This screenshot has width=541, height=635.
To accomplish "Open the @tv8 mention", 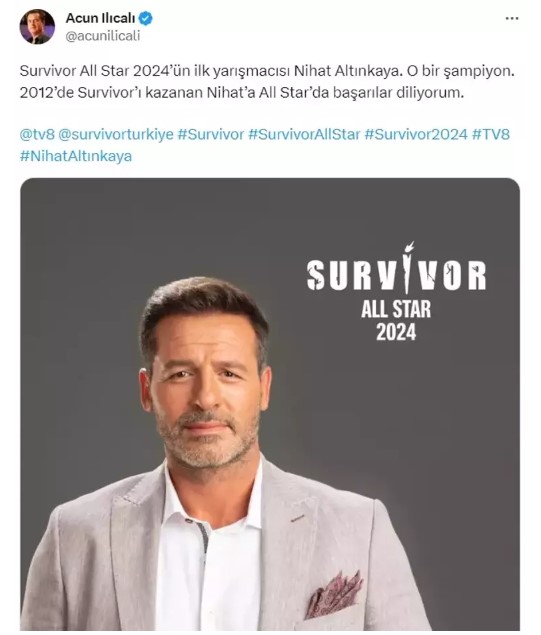I will tap(37, 134).
